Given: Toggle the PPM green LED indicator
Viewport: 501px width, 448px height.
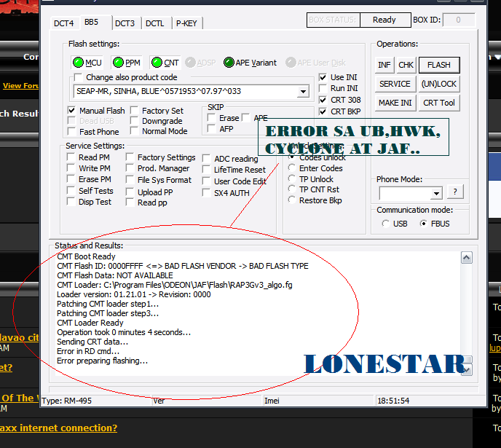Looking at the screenshot, I should (x=118, y=63).
